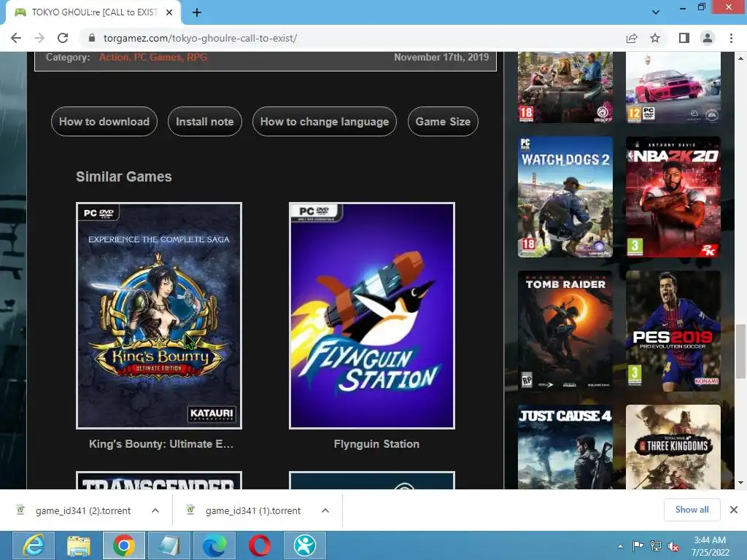Launch Opera browser from taskbar
The image size is (747, 560).
[260, 545]
